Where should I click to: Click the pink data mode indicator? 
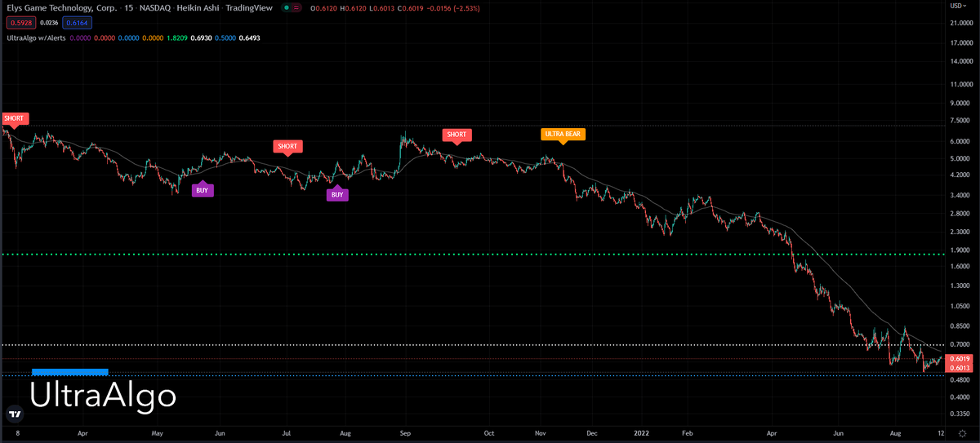(x=295, y=7)
